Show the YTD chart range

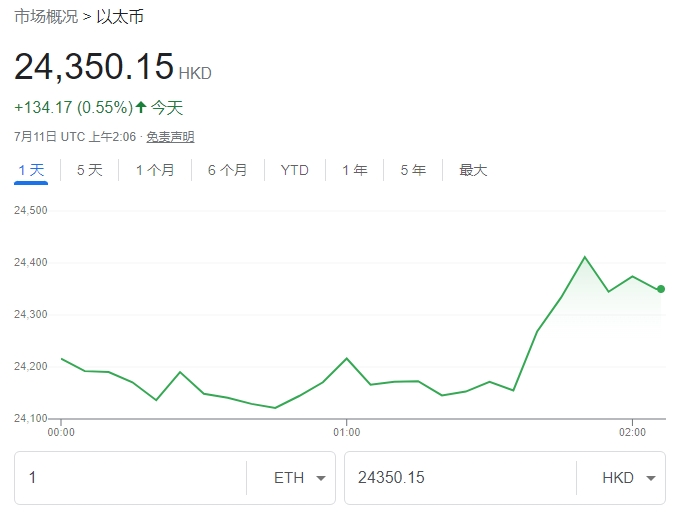pyautogui.click(x=295, y=170)
